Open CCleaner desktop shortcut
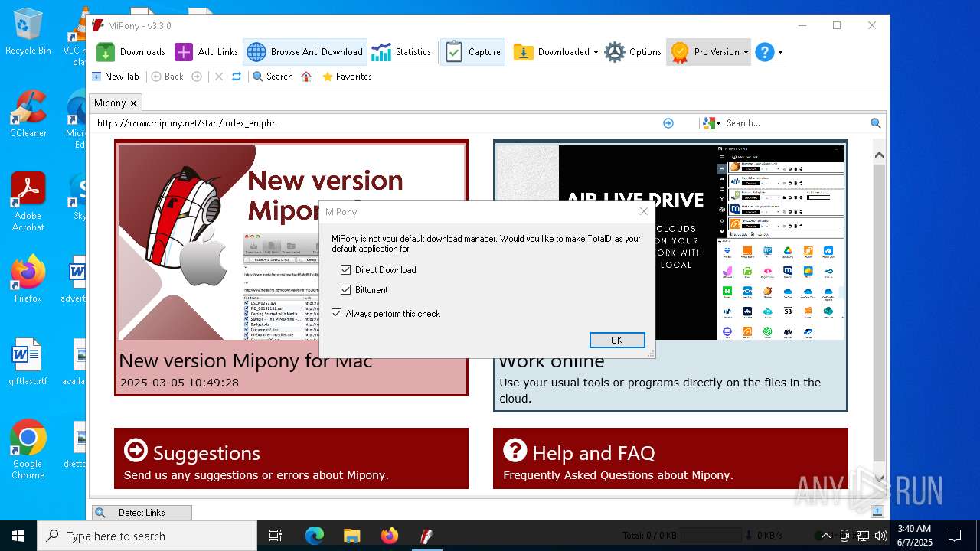 [x=28, y=114]
